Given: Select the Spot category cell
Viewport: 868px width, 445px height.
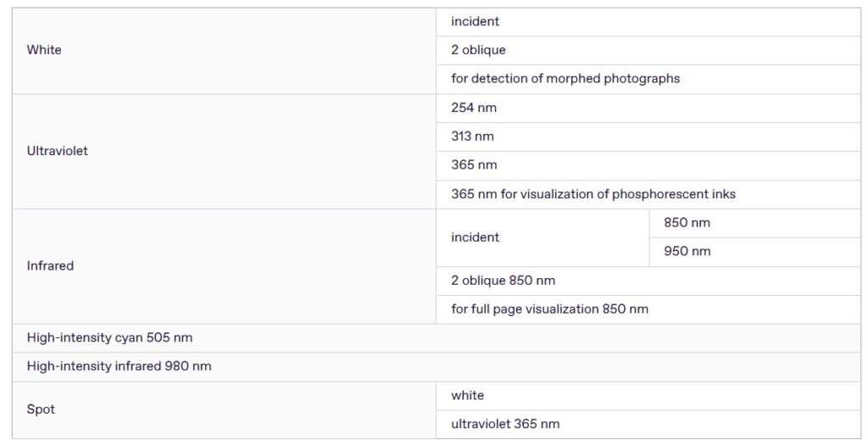Looking at the screenshot, I should pos(41,409).
